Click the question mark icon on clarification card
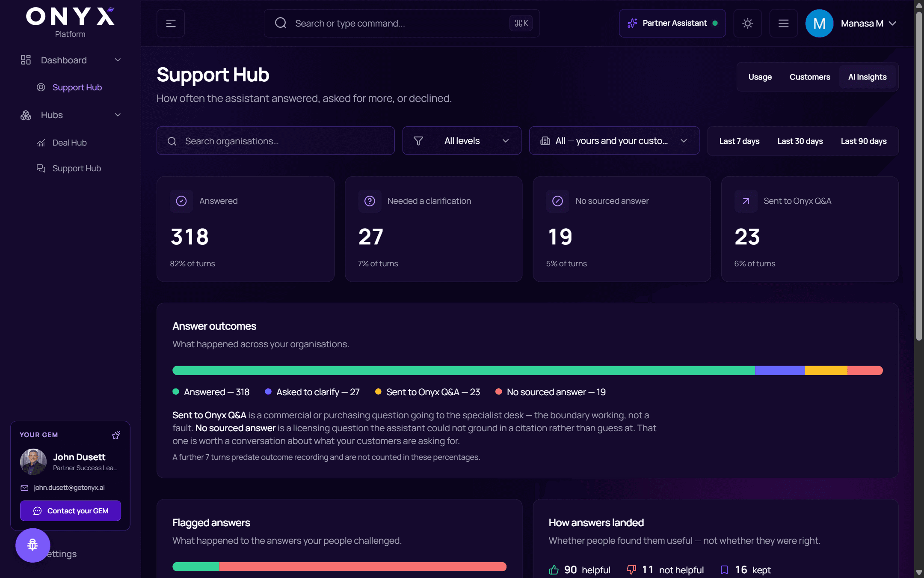Screen dimensions: 924x578 pyautogui.click(x=370, y=201)
